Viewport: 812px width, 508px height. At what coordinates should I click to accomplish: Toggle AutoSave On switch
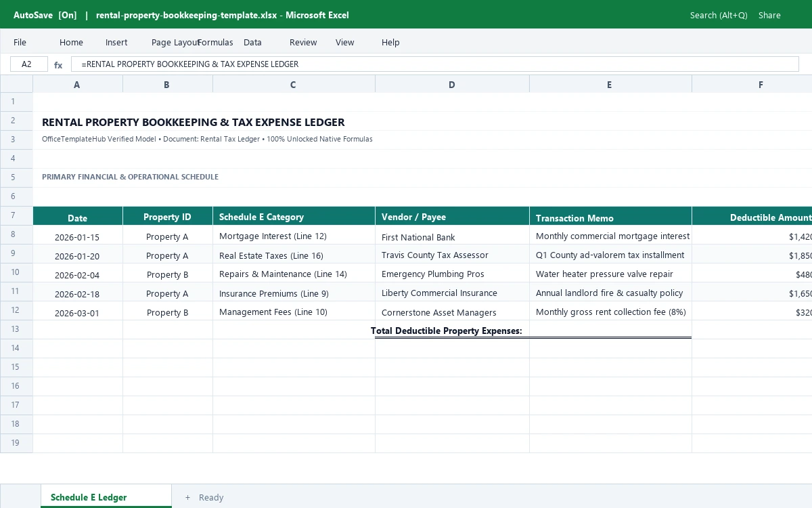coord(45,15)
